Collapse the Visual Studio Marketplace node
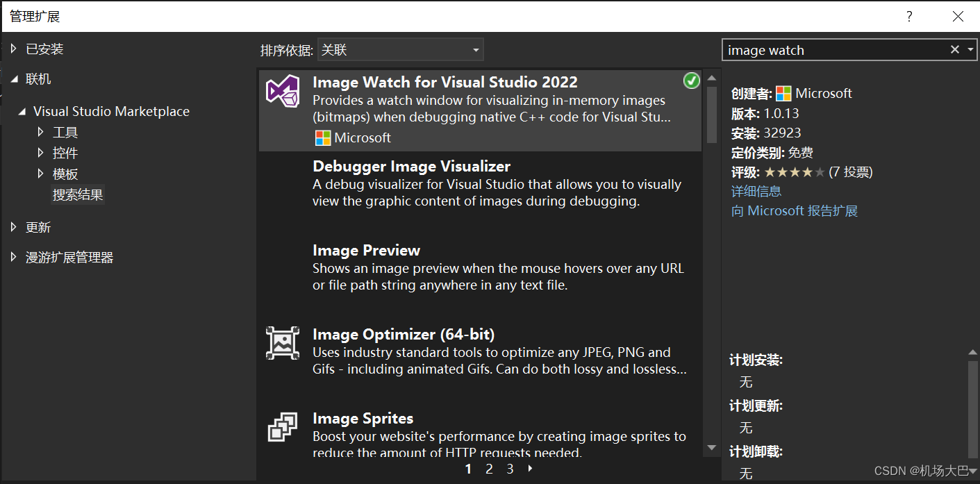Image resolution: width=980 pixels, height=484 pixels. pos(22,111)
